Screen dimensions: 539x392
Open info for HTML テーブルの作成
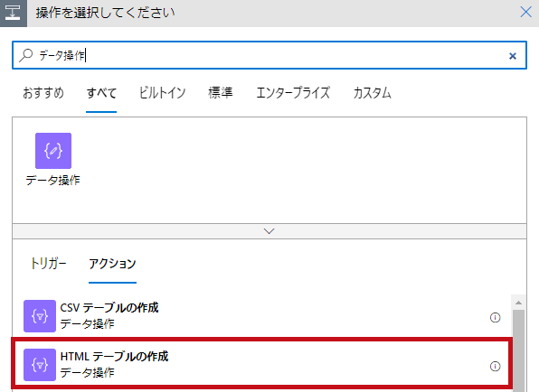(x=495, y=366)
